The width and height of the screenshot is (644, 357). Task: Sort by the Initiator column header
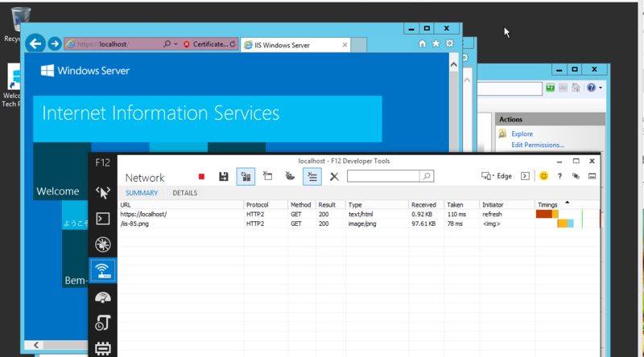point(507,205)
